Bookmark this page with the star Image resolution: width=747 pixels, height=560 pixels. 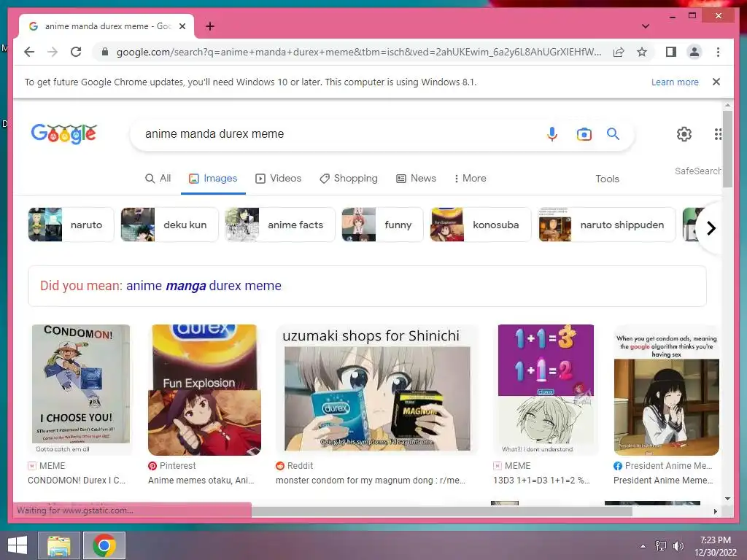(x=642, y=52)
